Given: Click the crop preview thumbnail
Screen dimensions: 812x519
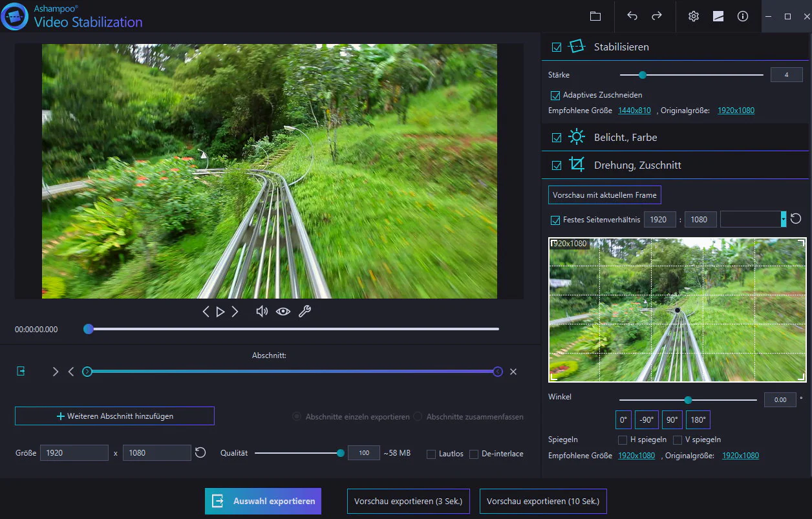Looking at the screenshot, I should coord(678,310).
